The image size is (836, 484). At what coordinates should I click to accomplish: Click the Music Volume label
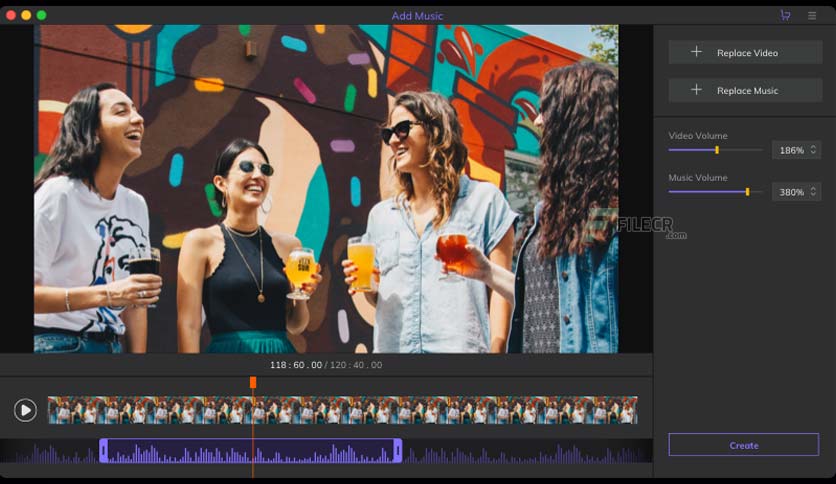(x=698, y=178)
